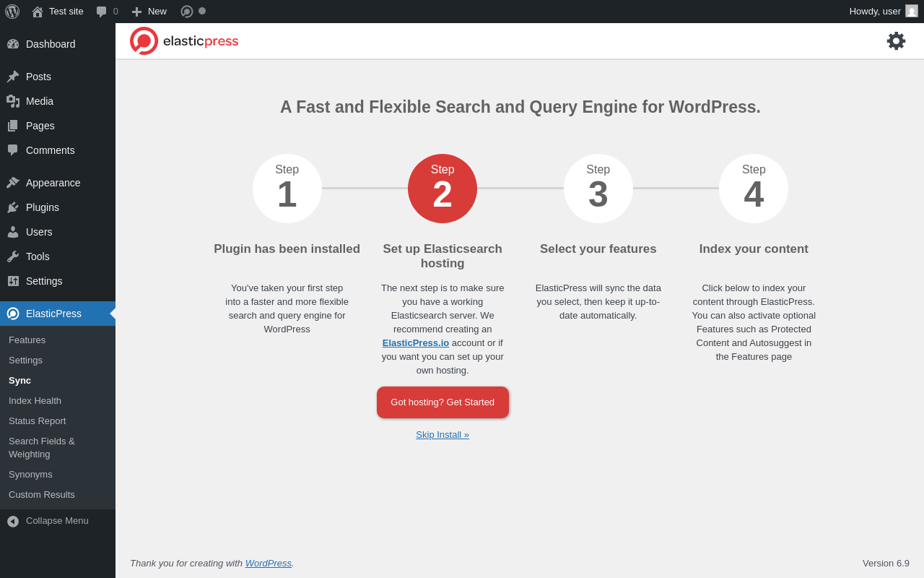The image size is (924, 578).
Task: Click the Comments speech bubble sidebar icon
Action: [13, 150]
